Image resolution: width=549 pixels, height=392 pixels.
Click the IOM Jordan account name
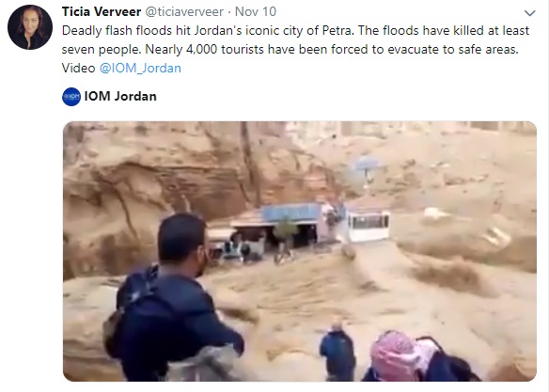(120, 96)
